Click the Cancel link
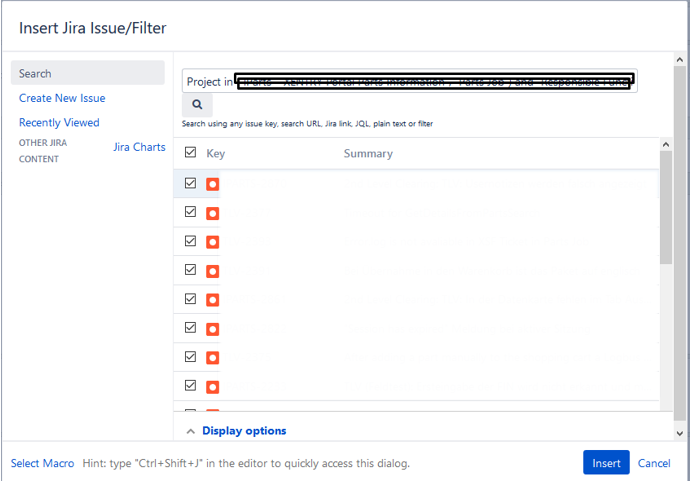 (654, 463)
